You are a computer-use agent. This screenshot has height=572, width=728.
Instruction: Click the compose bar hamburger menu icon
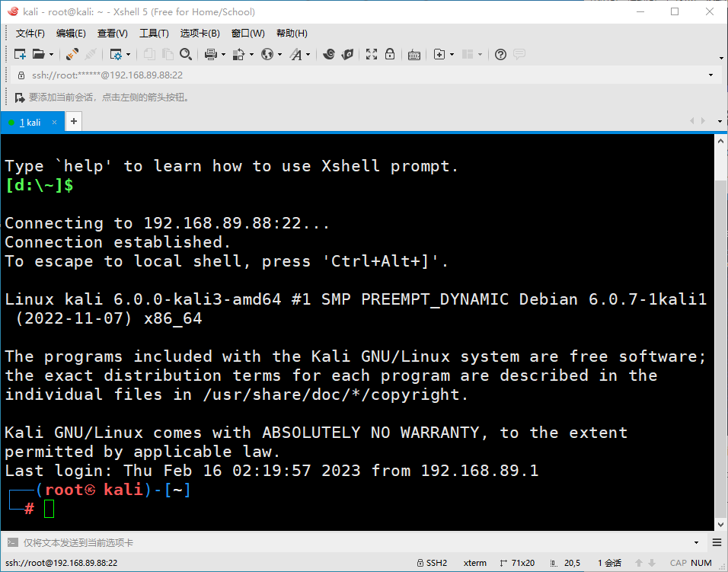click(x=717, y=542)
